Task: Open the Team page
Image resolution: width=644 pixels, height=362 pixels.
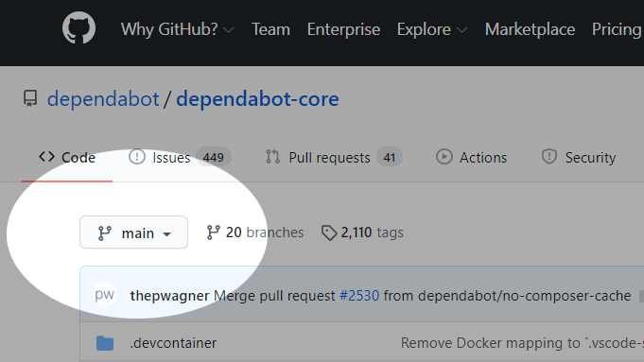Action: coord(270,29)
